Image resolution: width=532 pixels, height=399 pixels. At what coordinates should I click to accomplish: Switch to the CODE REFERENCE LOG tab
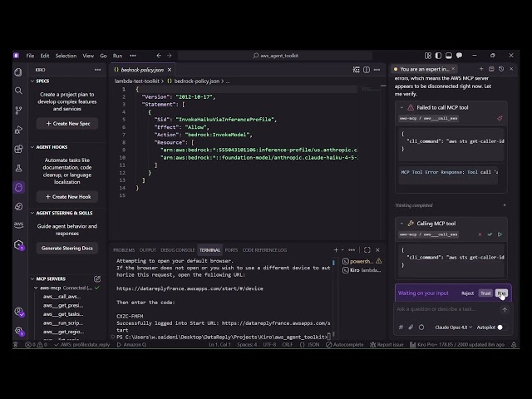pos(264,250)
